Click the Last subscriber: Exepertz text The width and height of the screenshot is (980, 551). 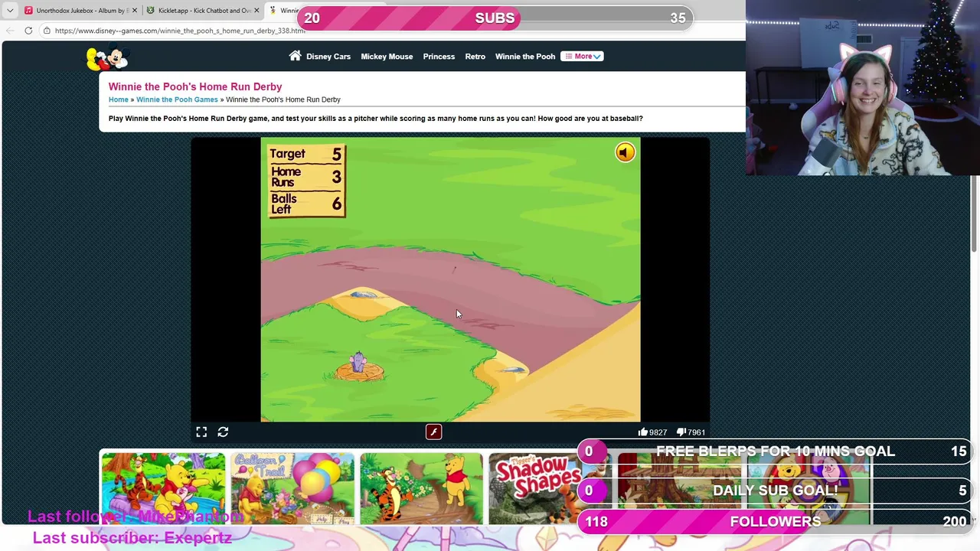[132, 538]
